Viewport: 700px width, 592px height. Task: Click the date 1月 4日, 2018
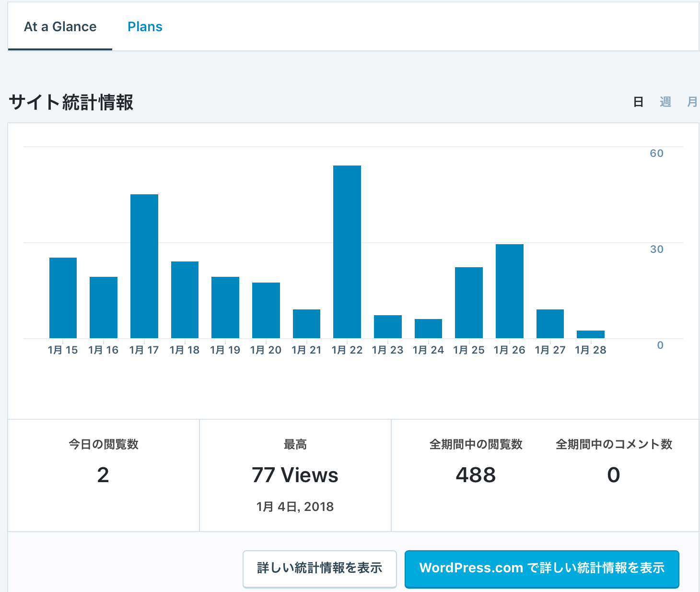click(295, 507)
